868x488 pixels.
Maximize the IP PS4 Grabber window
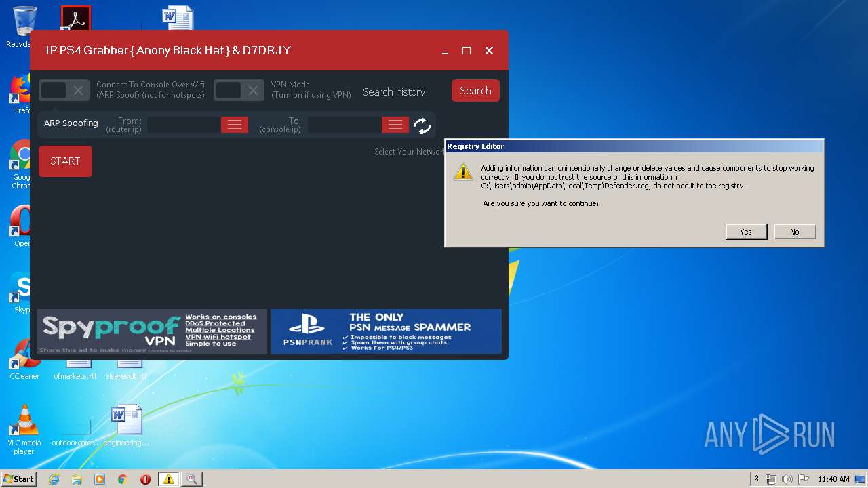pos(467,51)
